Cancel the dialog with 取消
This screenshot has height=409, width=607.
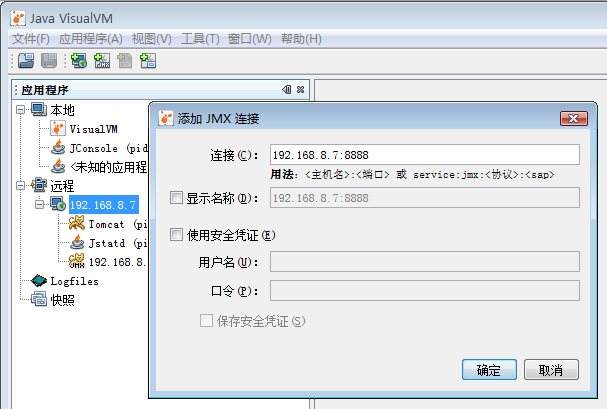click(x=551, y=370)
